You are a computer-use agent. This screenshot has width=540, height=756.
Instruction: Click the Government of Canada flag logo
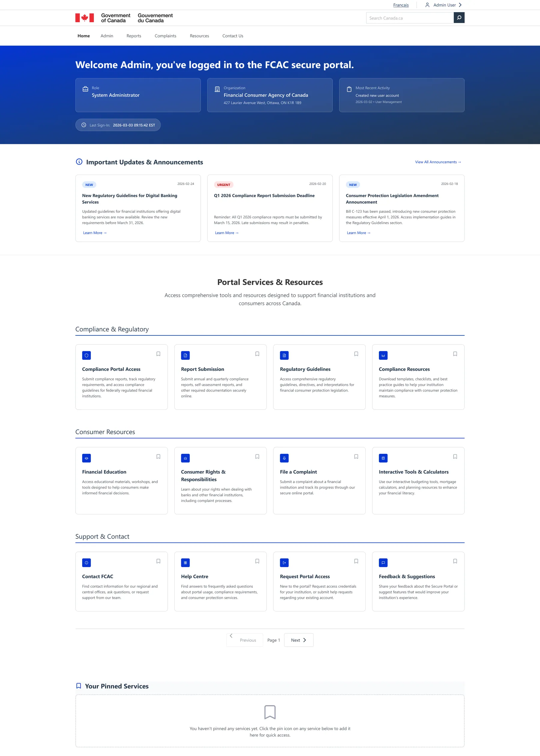(x=85, y=18)
